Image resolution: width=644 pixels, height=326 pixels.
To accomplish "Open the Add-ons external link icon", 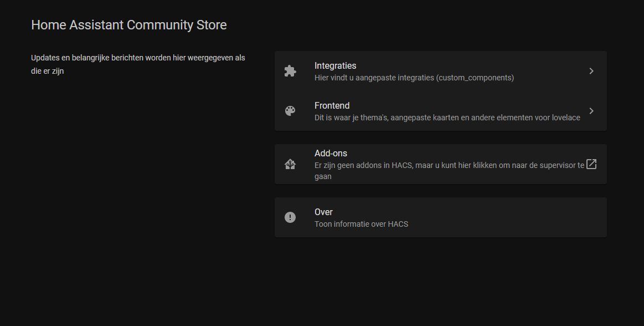I will coord(591,164).
